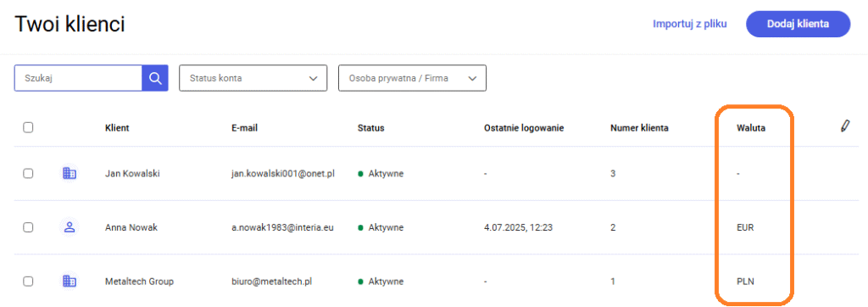This screenshot has width=868, height=307.
Task: Open the Status konta dropdown
Action: pos(253,78)
